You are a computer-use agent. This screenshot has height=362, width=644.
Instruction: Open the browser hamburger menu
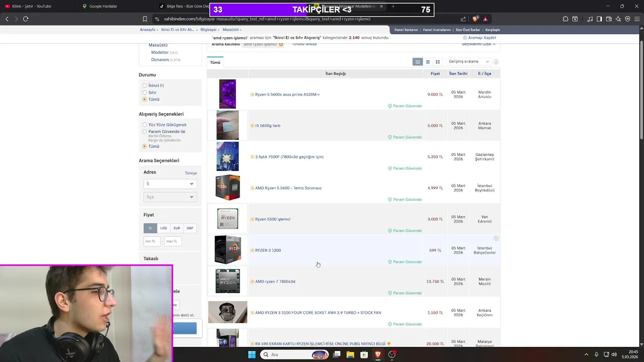[x=637, y=19]
